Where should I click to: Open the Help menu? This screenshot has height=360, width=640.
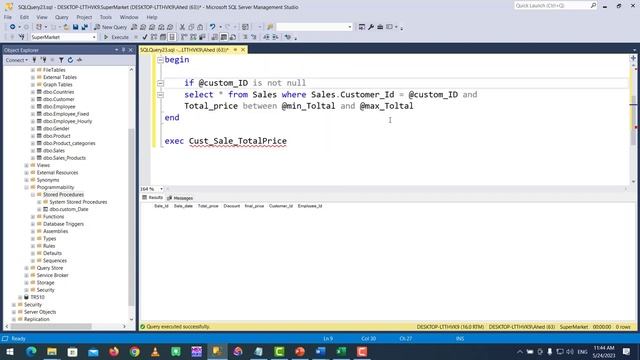[x=152, y=17]
